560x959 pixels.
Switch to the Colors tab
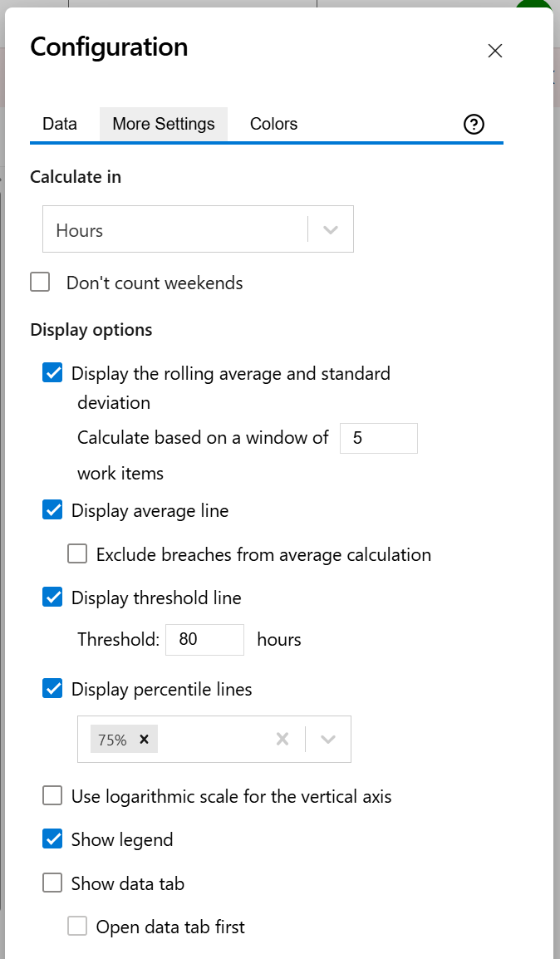tap(273, 123)
